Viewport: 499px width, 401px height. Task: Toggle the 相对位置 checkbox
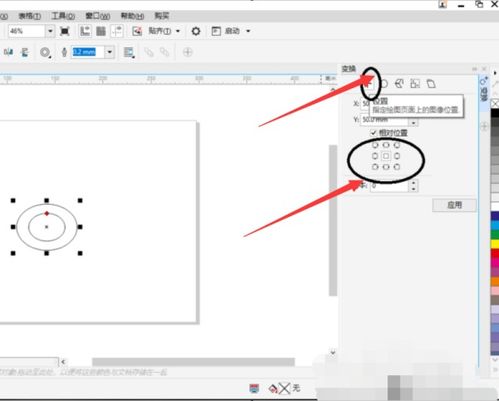(x=374, y=133)
